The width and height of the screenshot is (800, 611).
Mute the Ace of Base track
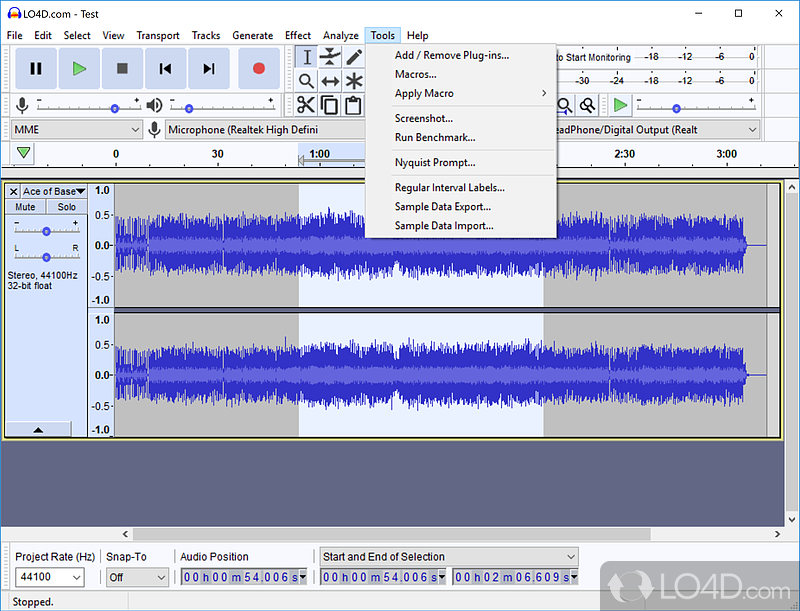(x=26, y=207)
